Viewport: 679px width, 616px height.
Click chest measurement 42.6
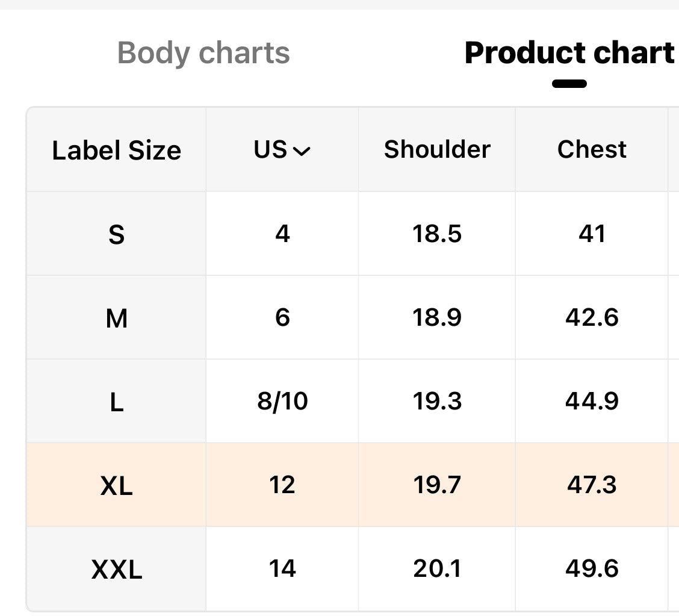592,317
